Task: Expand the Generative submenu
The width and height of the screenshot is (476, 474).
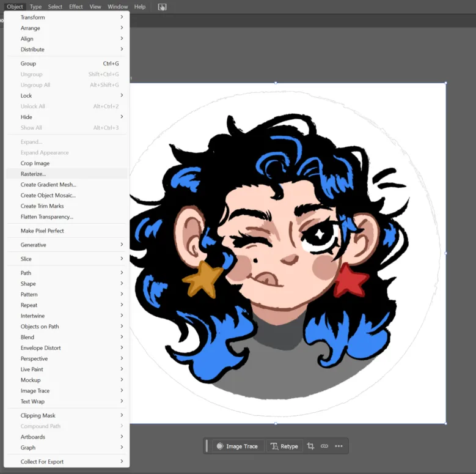Action: 67,245
